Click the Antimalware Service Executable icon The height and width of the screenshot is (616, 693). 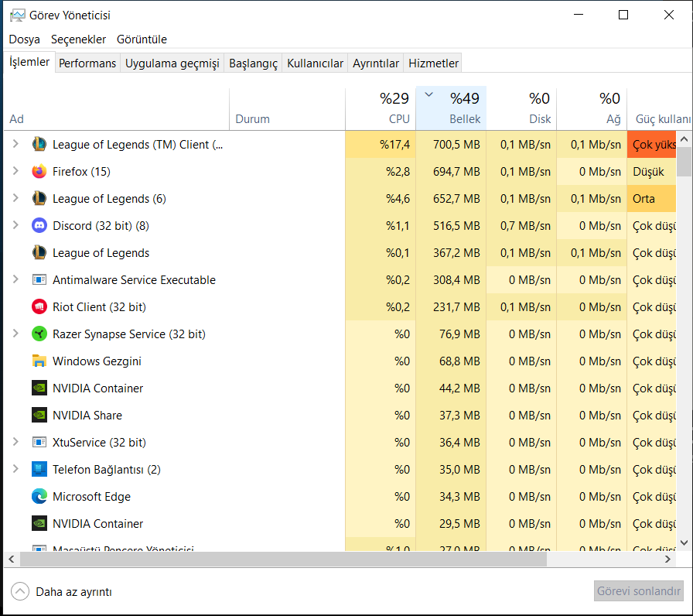[x=39, y=280]
